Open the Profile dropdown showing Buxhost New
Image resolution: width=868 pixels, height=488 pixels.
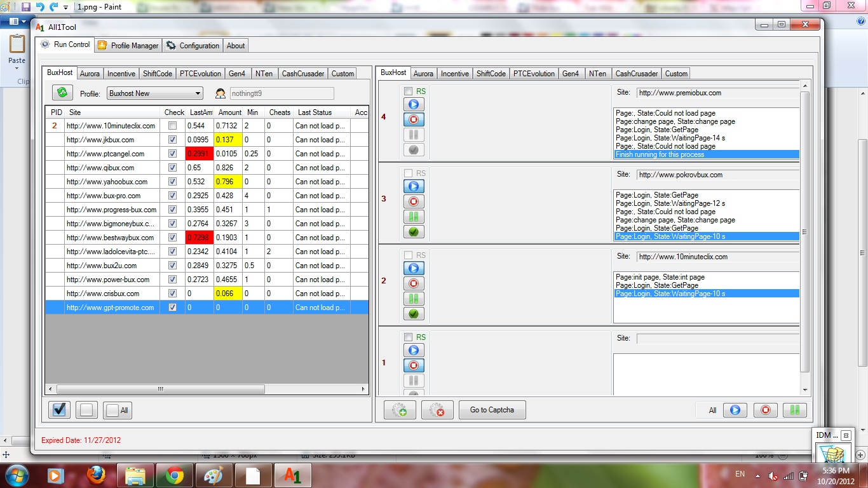tap(154, 93)
